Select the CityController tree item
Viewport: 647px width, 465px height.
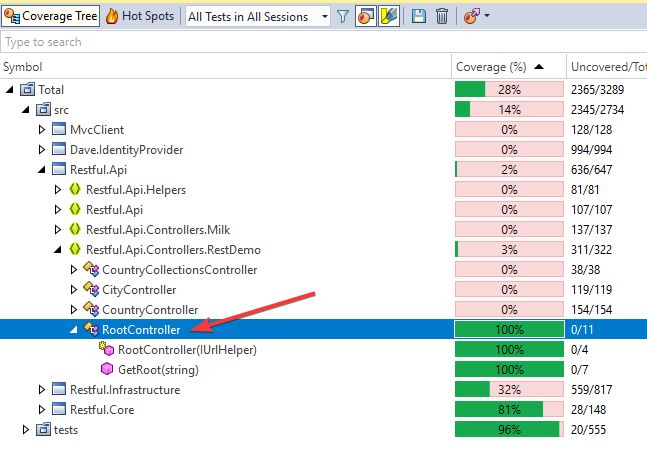(x=139, y=290)
